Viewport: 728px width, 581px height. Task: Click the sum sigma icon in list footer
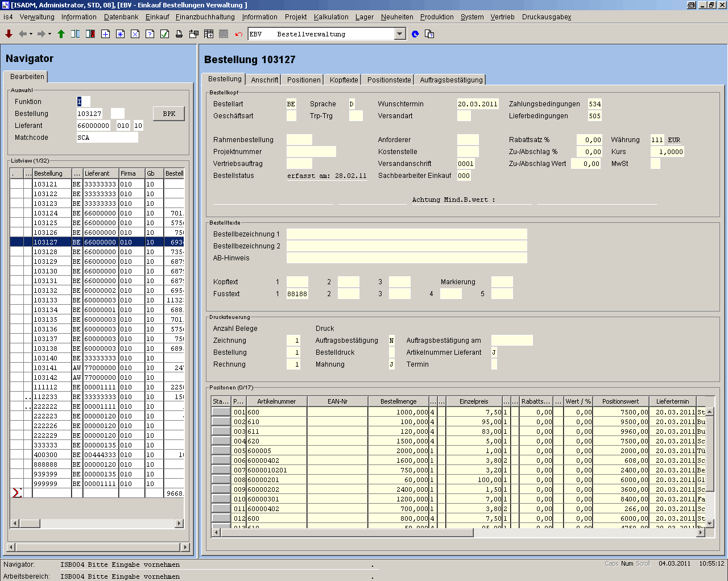[16, 493]
